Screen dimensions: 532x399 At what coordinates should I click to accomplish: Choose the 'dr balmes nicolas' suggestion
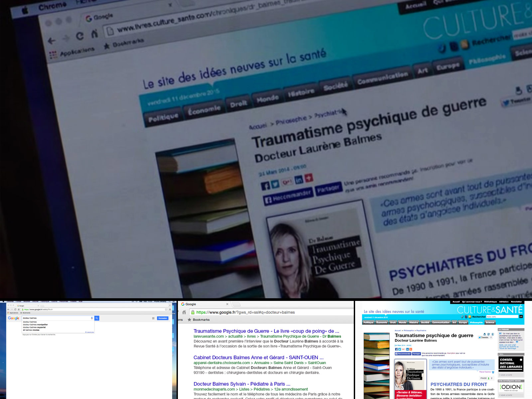[x=31, y=330]
